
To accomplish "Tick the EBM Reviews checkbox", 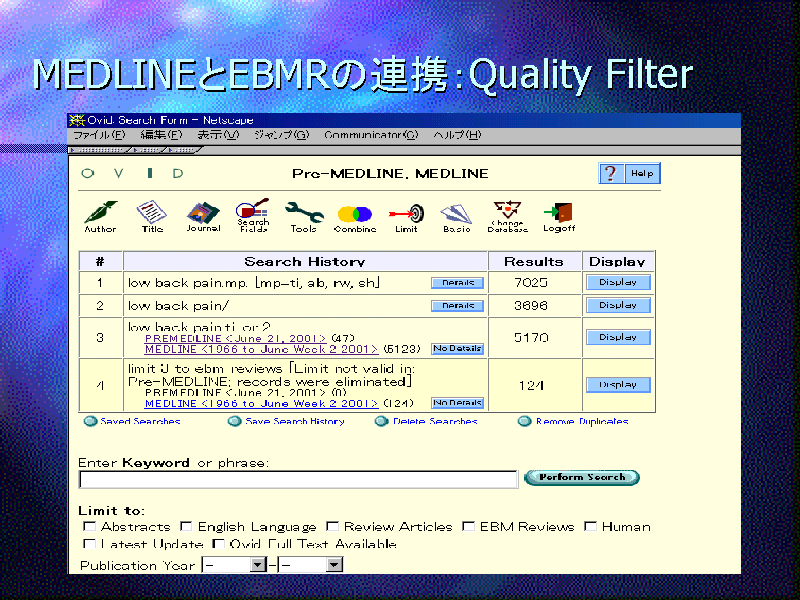I will [x=468, y=527].
